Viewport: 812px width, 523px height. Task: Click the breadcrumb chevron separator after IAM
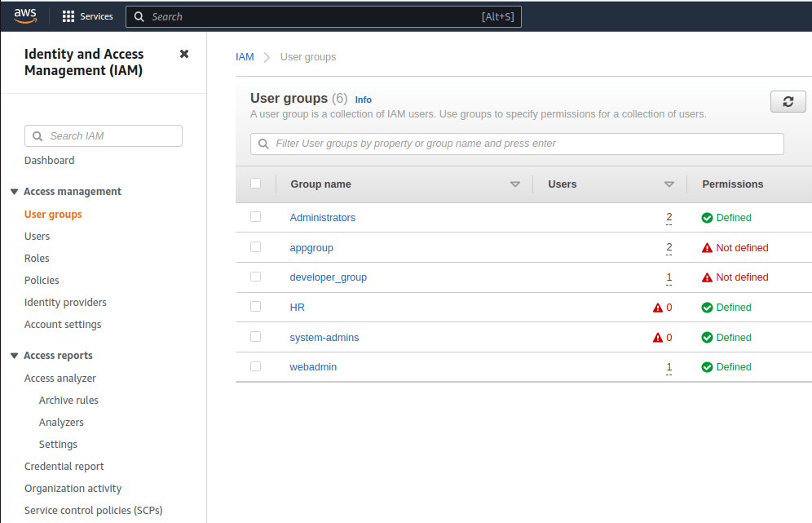tap(267, 57)
